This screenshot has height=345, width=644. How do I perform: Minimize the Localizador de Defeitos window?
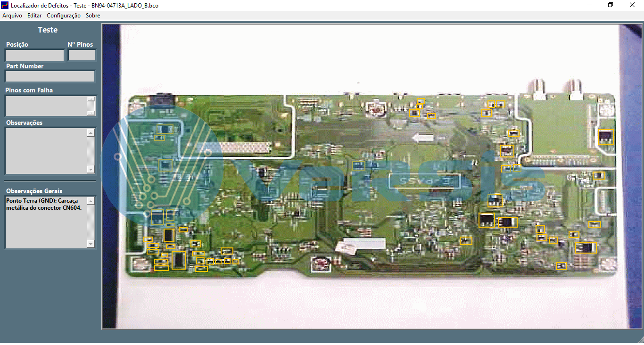coord(589,5)
